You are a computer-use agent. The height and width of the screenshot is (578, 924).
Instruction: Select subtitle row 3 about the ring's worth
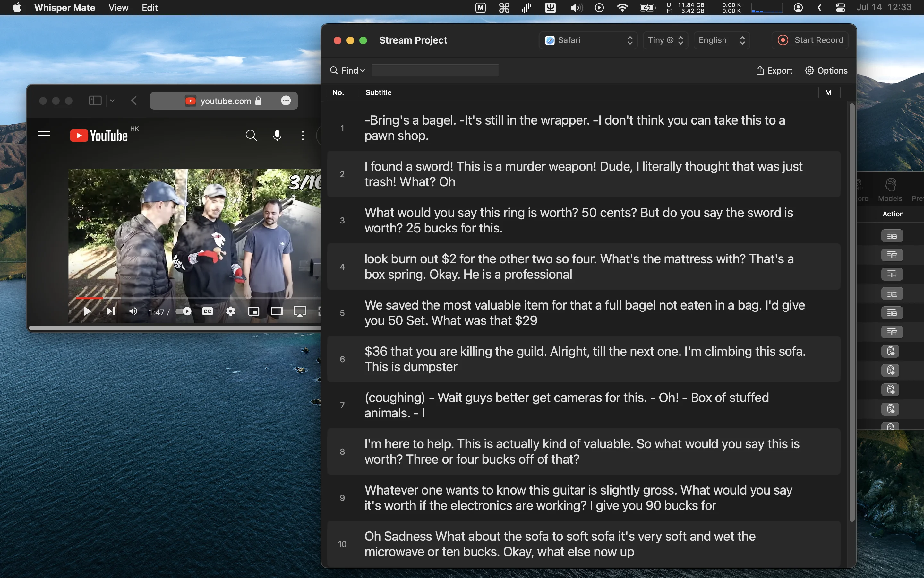coord(584,220)
